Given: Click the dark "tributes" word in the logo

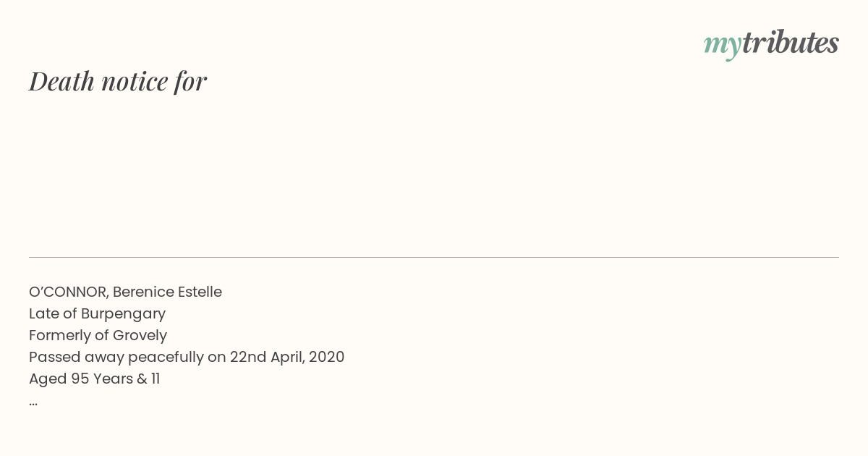Looking at the screenshot, I should click(791, 43).
